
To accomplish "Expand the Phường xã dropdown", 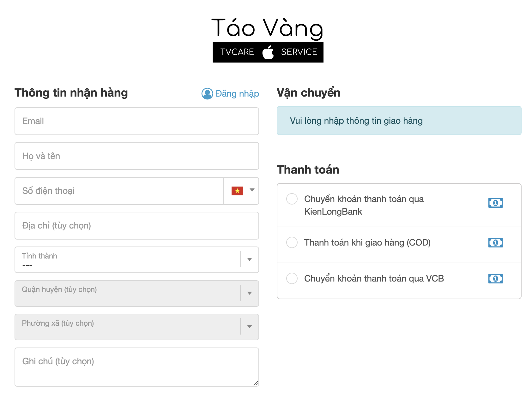I will [x=249, y=327].
